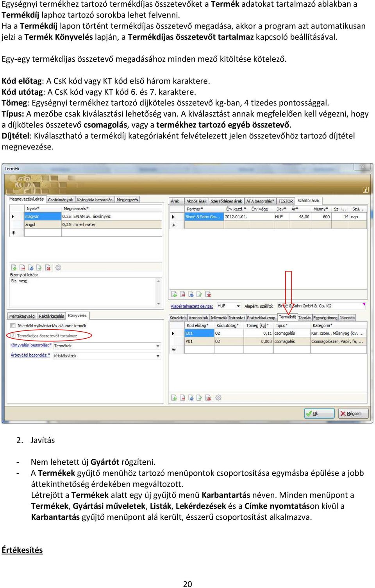Click blue arrow page icon under language grid

(x=30, y=268)
